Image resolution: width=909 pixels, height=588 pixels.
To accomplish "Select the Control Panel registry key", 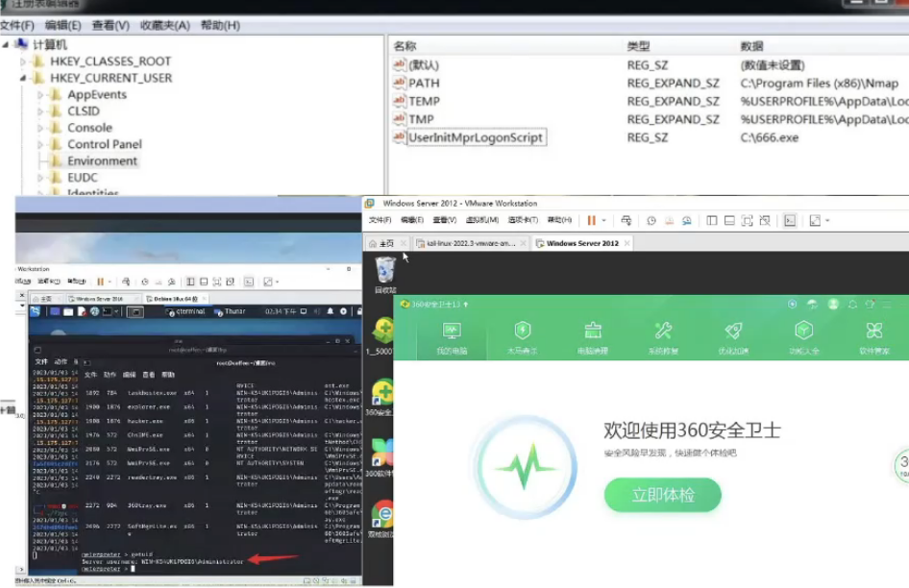I will coord(105,144).
